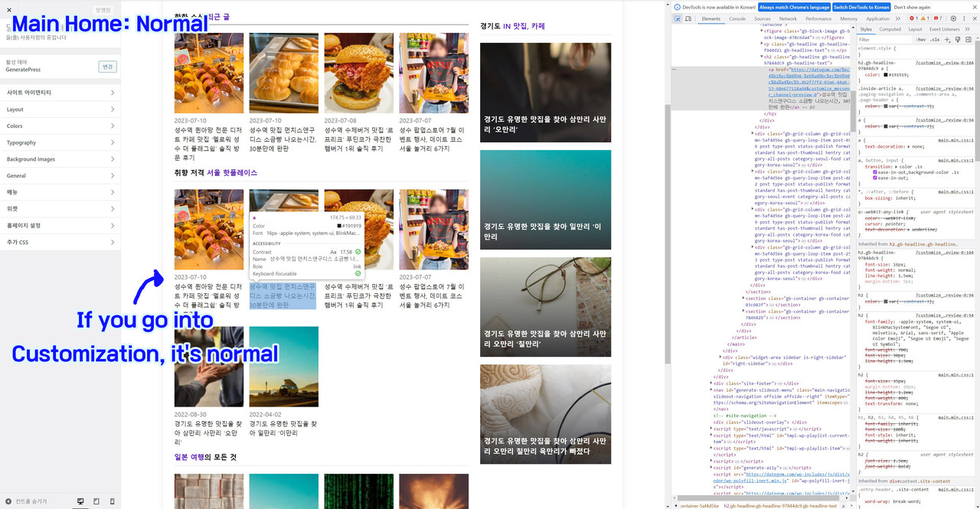Screen dimensions: 980x509
Task: Open the --contrast-2 color swatch under a rule
Action: (x=887, y=127)
